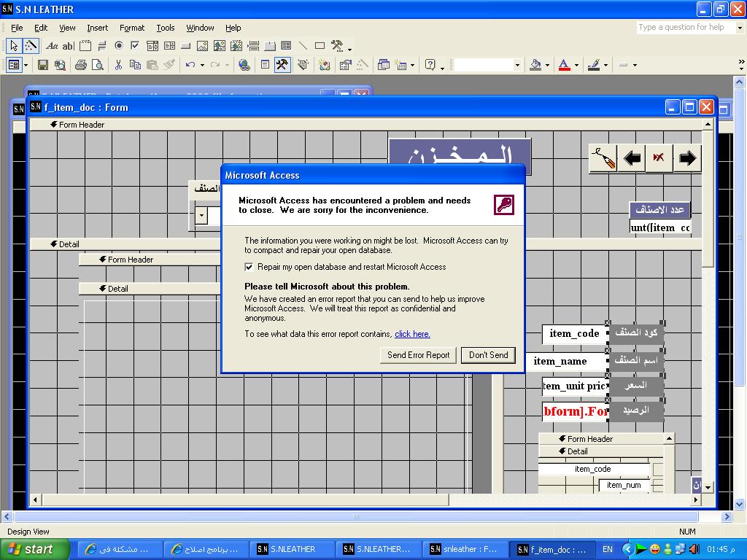
Task: Select the Image tool
Action: point(203,46)
